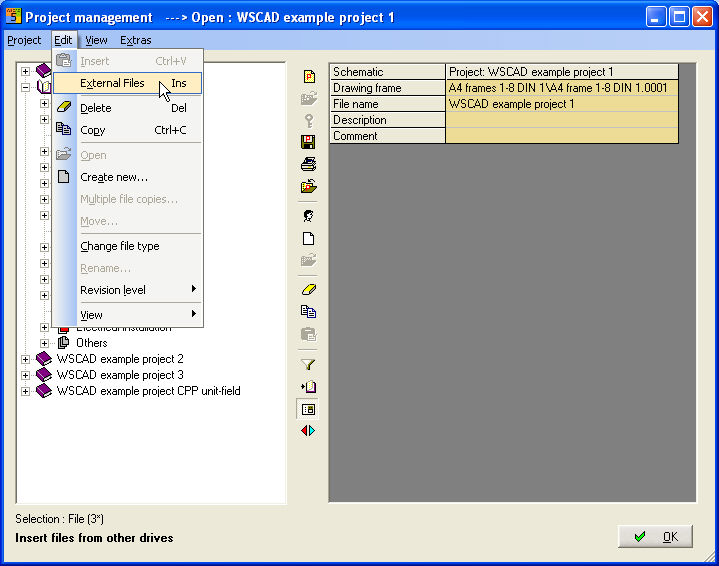Select WSCAD example project 2 in tree
Image resolution: width=719 pixels, height=566 pixels.
tap(120, 359)
